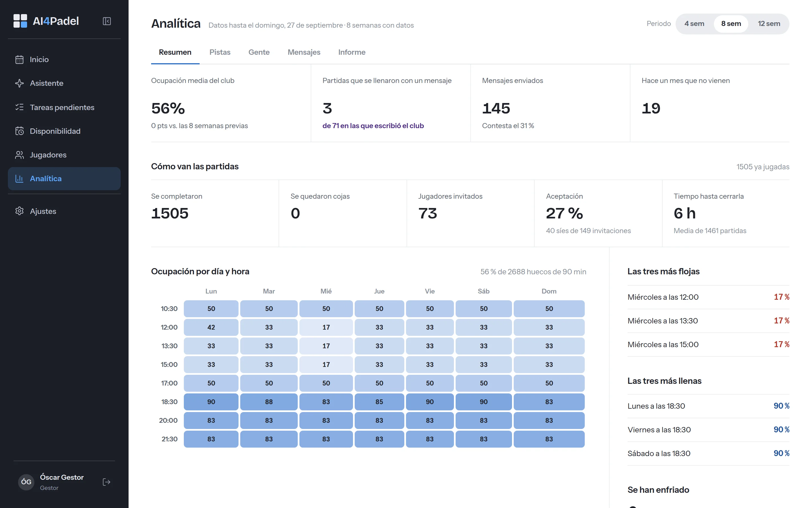812x508 pixels.
Task: Go to Jugadores in sidebar
Action: pos(64,155)
